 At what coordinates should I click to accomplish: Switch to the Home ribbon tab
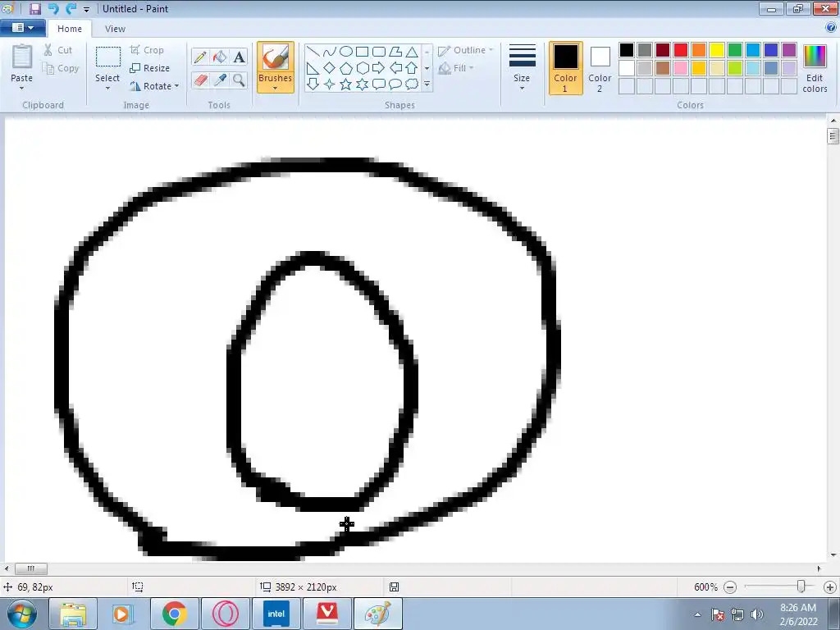point(70,29)
